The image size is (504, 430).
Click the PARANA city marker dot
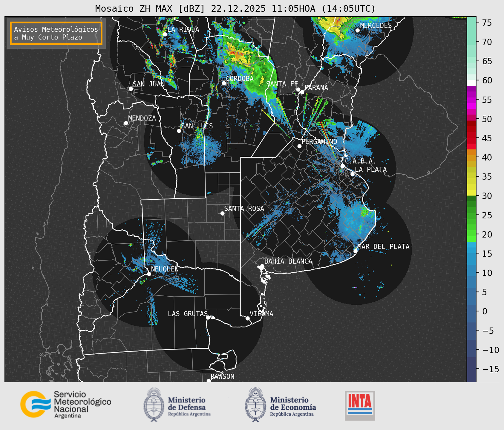point(302,92)
